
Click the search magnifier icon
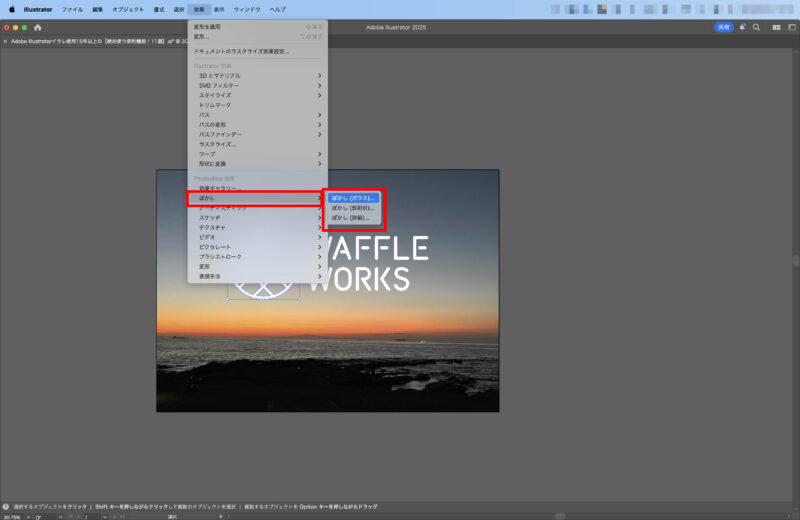tap(756, 27)
